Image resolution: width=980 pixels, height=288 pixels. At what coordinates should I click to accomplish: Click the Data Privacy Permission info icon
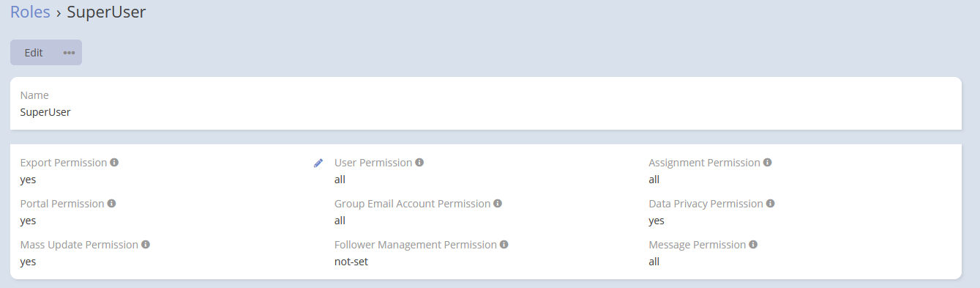(x=771, y=204)
